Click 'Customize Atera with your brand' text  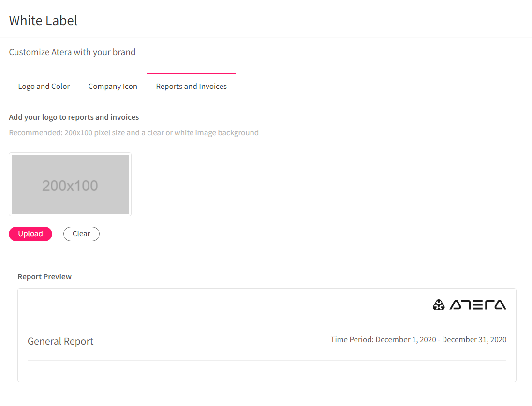point(72,52)
